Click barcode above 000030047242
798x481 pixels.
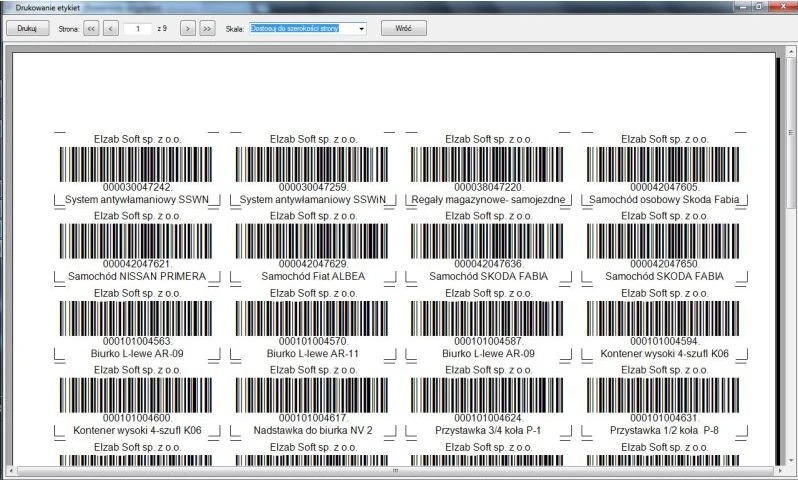(x=136, y=164)
